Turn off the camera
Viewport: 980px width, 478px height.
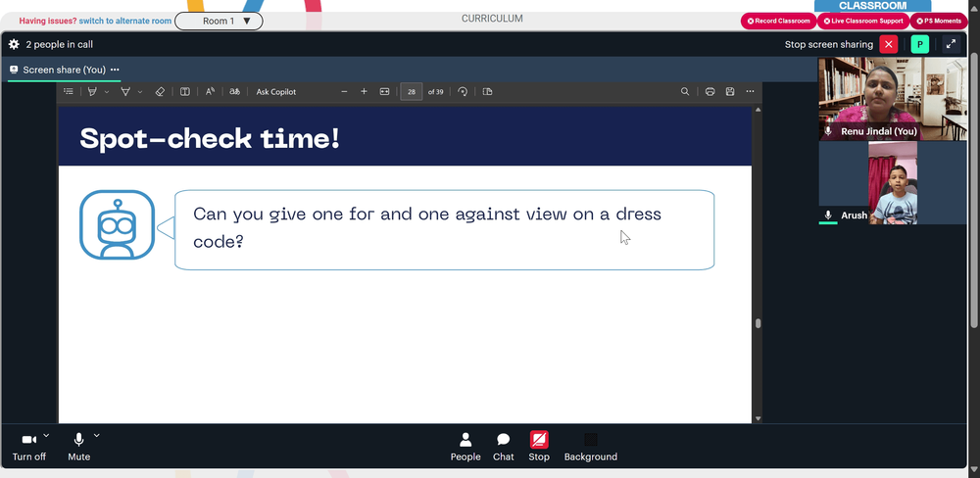tap(28, 447)
